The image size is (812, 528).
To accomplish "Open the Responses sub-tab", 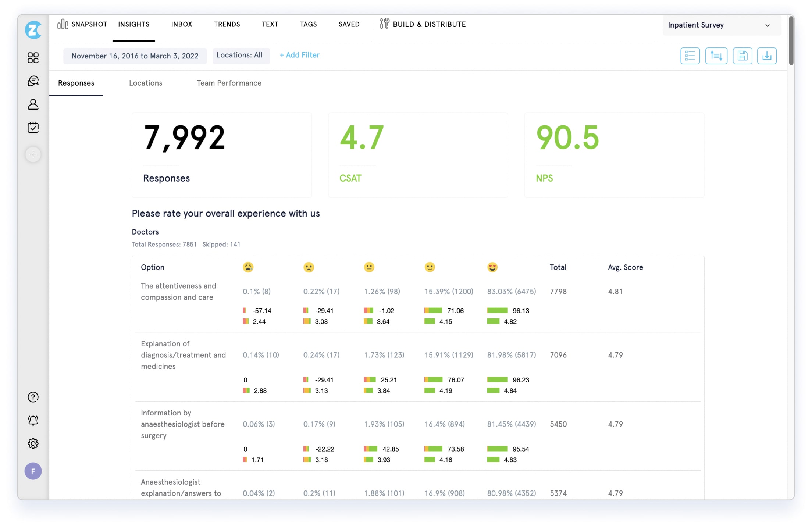I will click(76, 83).
